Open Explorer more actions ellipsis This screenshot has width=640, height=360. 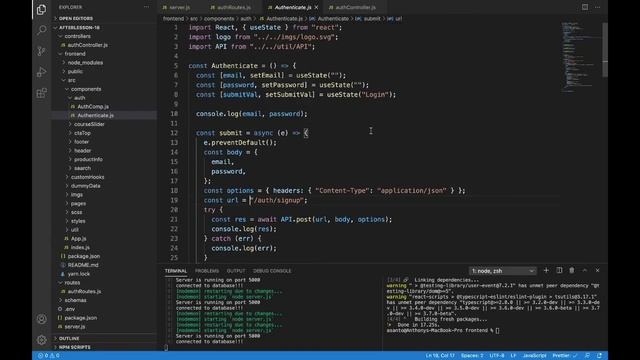point(146,7)
